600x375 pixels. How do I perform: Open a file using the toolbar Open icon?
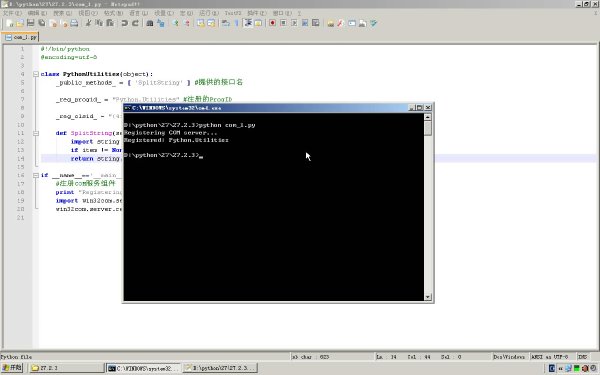[20, 23]
